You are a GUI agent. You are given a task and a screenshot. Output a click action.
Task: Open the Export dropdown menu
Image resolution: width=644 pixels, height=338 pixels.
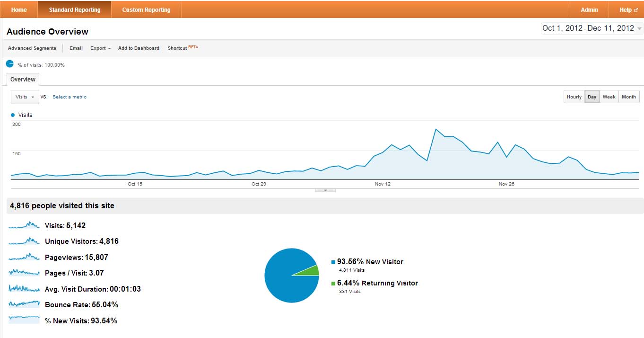point(100,48)
